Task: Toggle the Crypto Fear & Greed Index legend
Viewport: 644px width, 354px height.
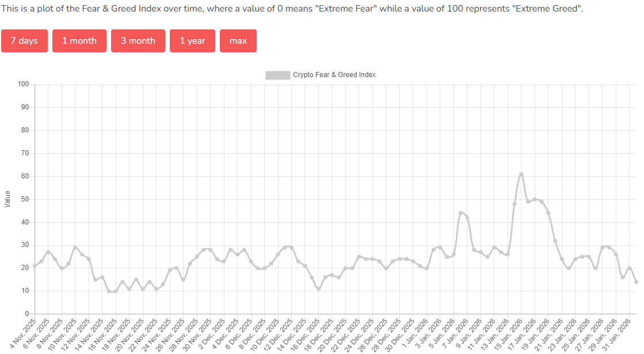Action: (x=334, y=74)
